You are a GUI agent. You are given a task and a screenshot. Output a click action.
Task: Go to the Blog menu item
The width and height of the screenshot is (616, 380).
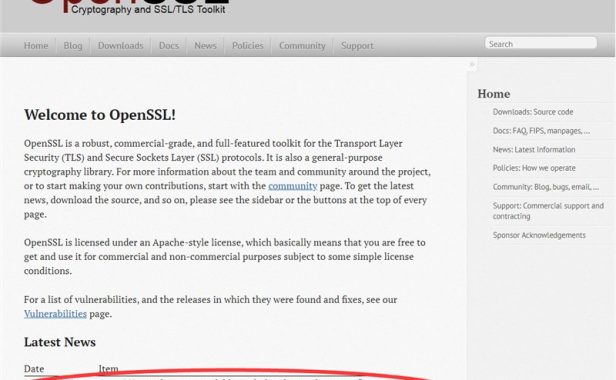point(73,46)
